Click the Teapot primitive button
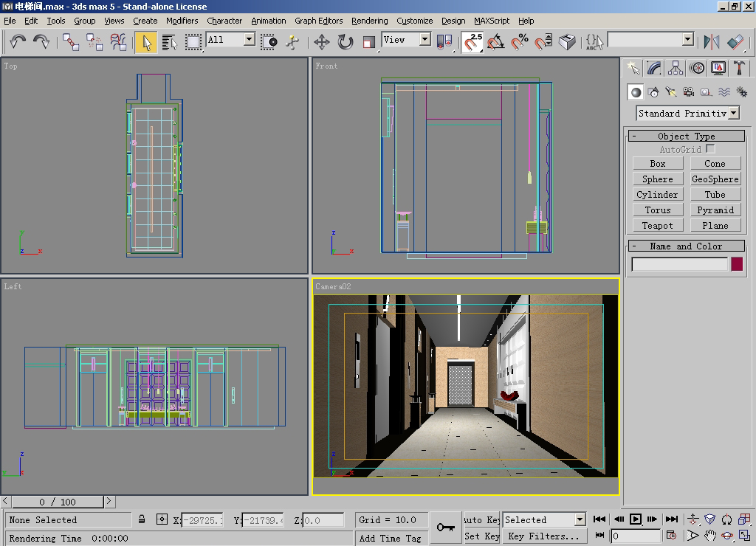756x546 pixels. click(657, 226)
